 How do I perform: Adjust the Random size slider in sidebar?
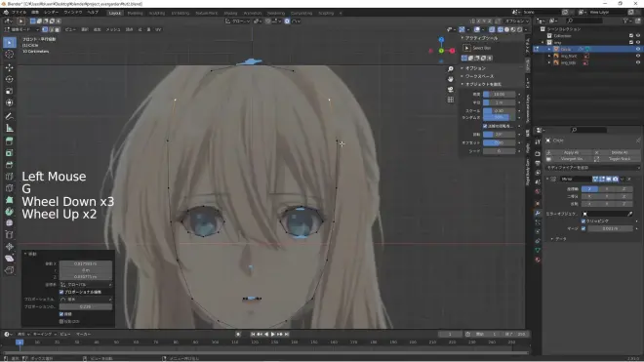click(499, 117)
